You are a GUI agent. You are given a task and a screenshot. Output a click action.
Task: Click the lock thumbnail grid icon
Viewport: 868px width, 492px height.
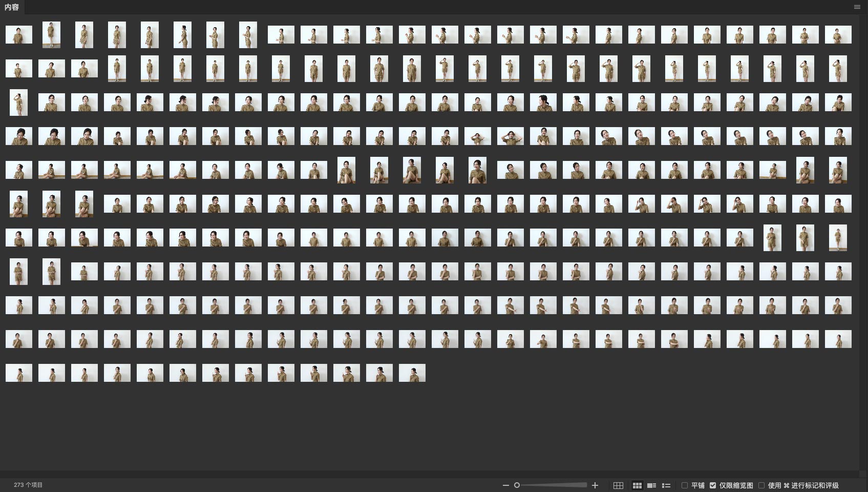618,485
